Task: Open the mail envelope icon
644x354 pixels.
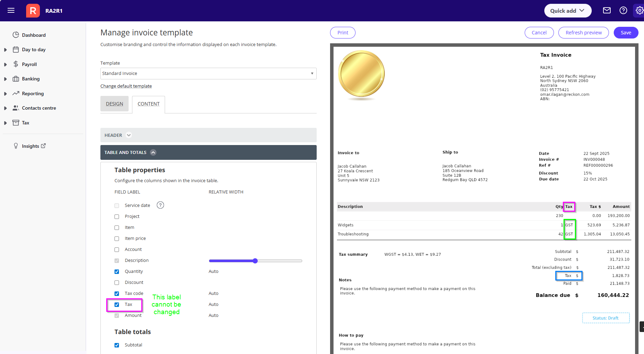Action: point(607,10)
